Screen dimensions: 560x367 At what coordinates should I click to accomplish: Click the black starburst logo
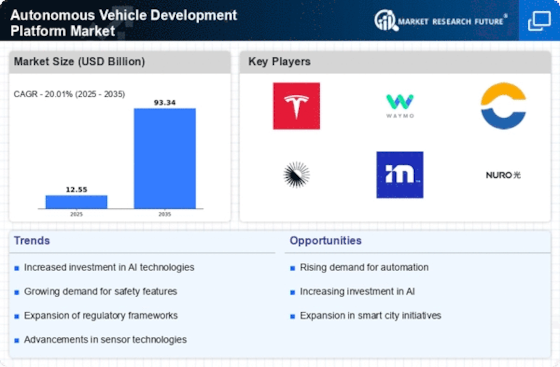pos(296,175)
